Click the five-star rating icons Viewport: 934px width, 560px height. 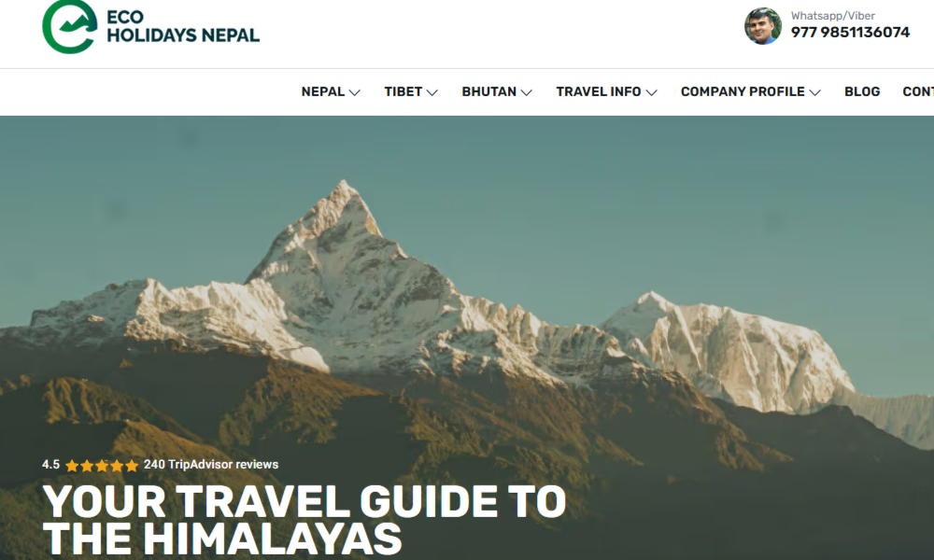point(102,466)
